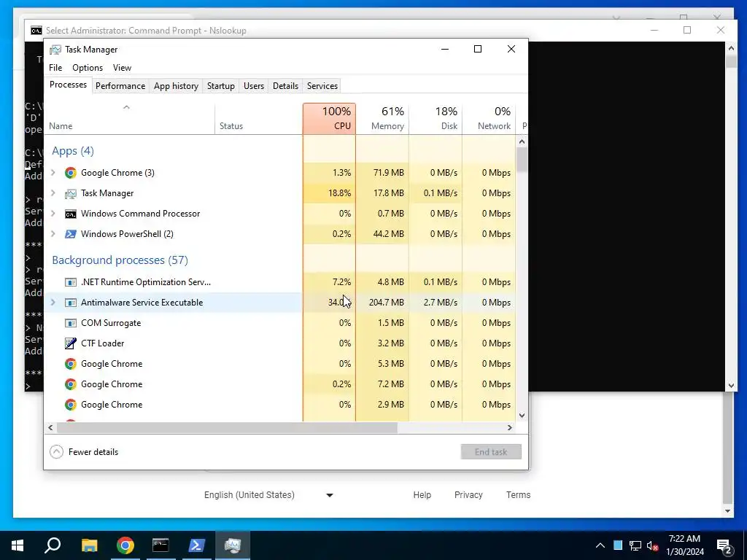This screenshot has height=560, width=747.
Task: Click Task Manager taskbar button
Action: tap(233, 545)
